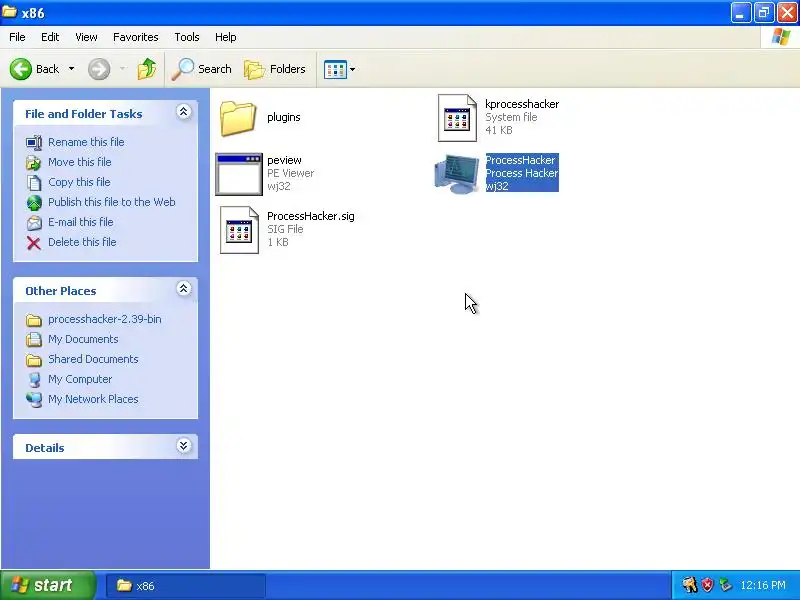Image resolution: width=800 pixels, height=600 pixels.
Task: Toggle the Folders pane button
Action: tap(274, 69)
